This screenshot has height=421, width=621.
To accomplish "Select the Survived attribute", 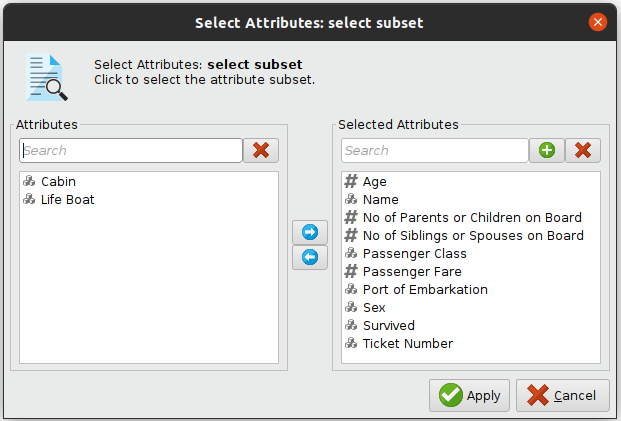I will click(x=388, y=326).
